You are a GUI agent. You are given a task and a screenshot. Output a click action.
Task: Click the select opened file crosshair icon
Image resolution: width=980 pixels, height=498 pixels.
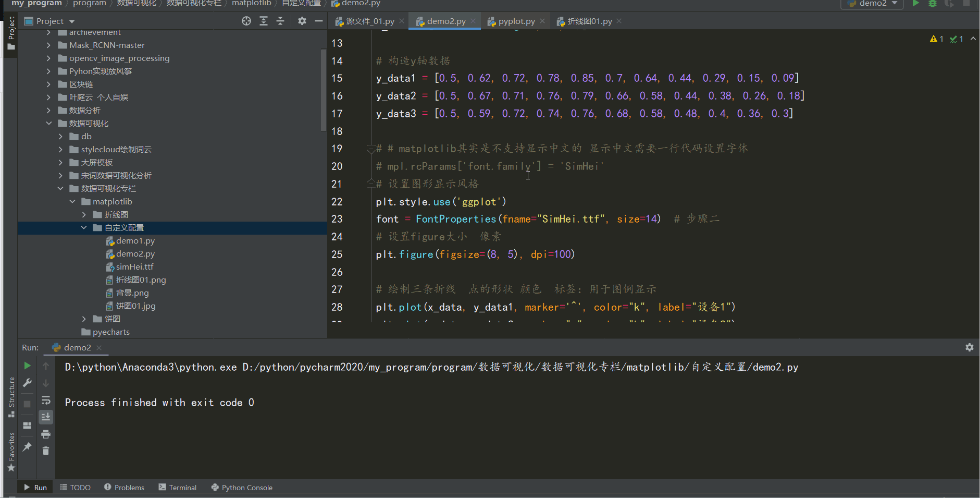coord(246,21)
